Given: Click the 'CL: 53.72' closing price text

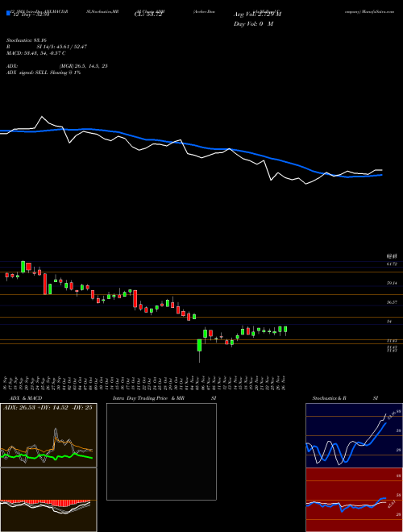Looking at the screenshot, I should coord(147,15).
